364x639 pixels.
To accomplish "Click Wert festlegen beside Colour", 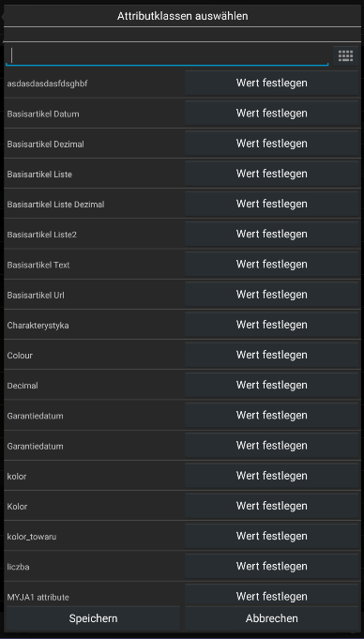I will [271, 355].
